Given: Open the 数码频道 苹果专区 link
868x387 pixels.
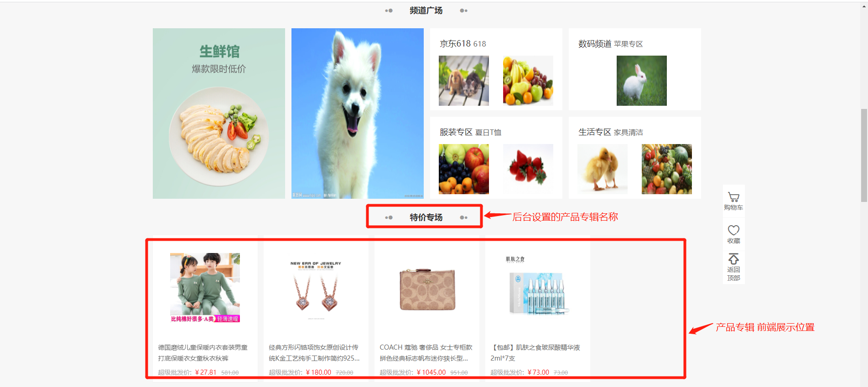Looking at the screenshot, I should 610,44.
